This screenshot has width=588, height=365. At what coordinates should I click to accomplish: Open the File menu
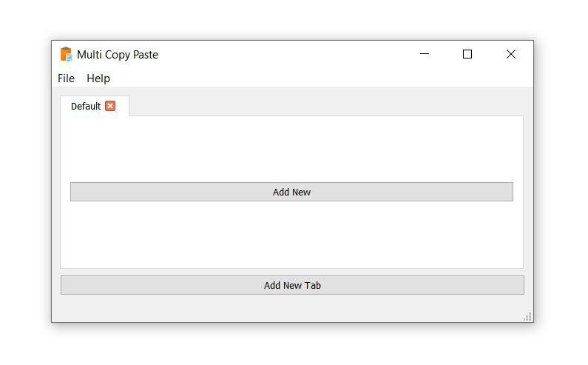click(x=66, y=78)
